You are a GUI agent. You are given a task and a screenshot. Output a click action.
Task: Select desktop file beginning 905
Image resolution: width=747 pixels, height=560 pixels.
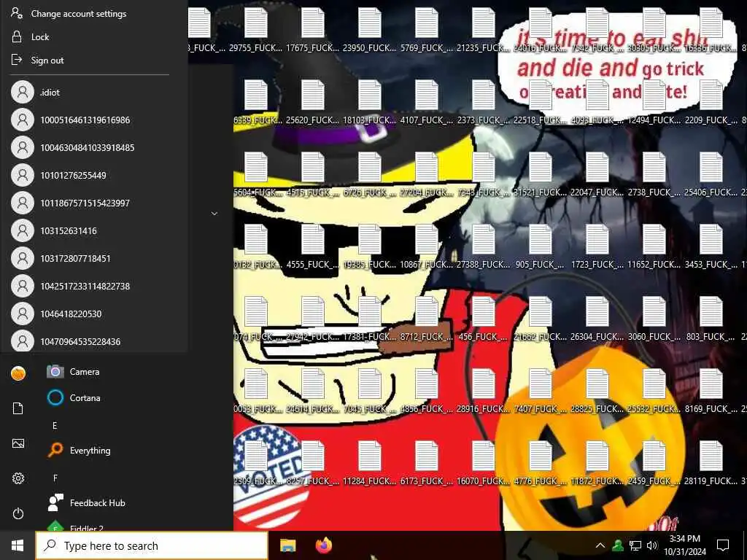(541, 246)
